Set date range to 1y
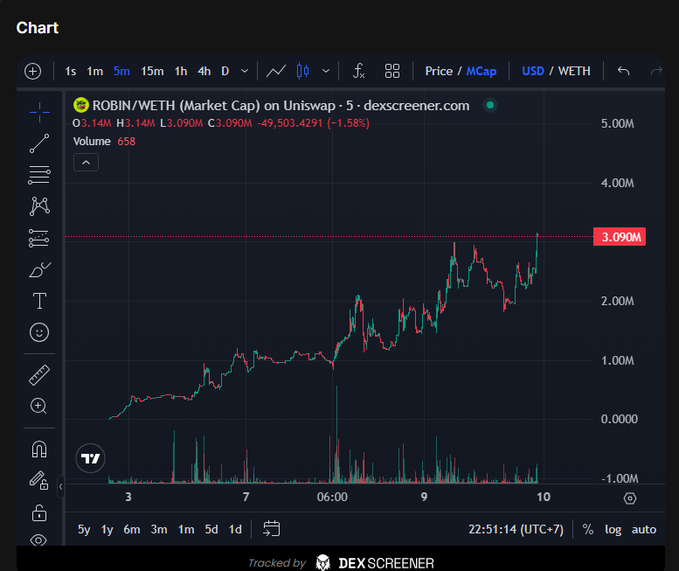The width and height of the screenshot is (679, 571). (x=107, y=529)
